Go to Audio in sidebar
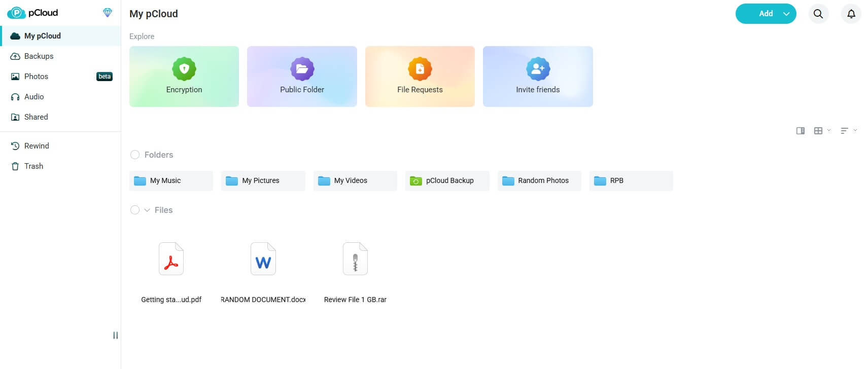Screen dimensions: 868x369 (x=60, y=97)
